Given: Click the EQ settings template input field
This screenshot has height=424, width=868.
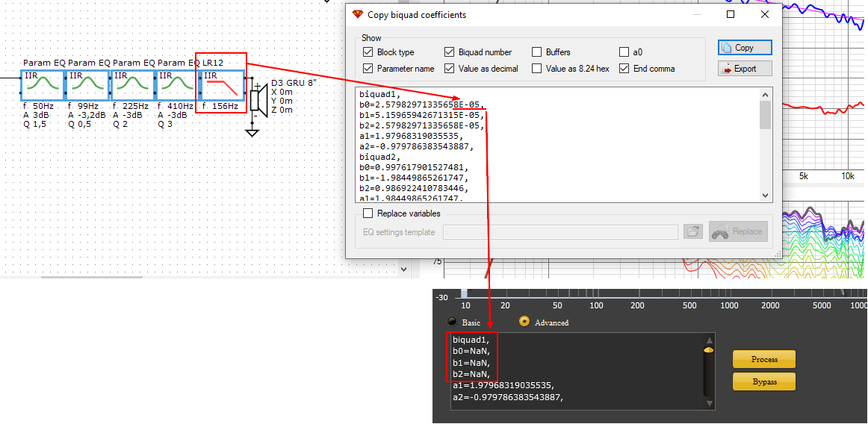Looking at the screenshot, I should pos(561,232).
